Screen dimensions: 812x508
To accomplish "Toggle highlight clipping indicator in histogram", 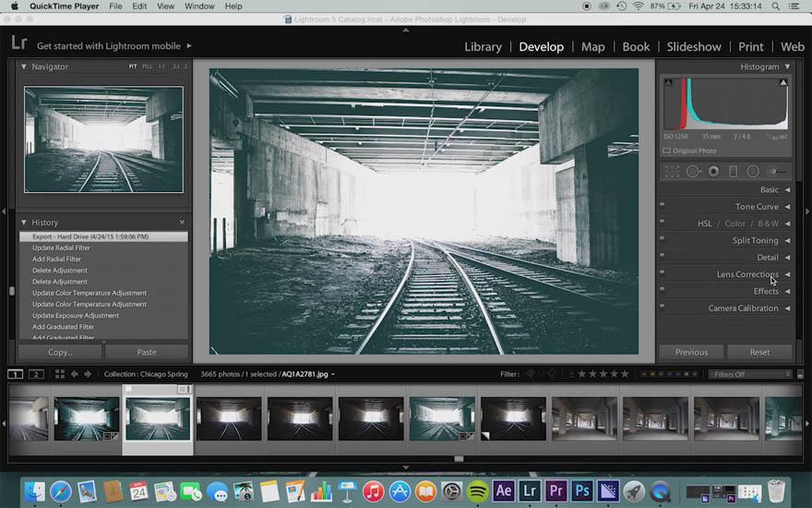I will coord(783,82).
